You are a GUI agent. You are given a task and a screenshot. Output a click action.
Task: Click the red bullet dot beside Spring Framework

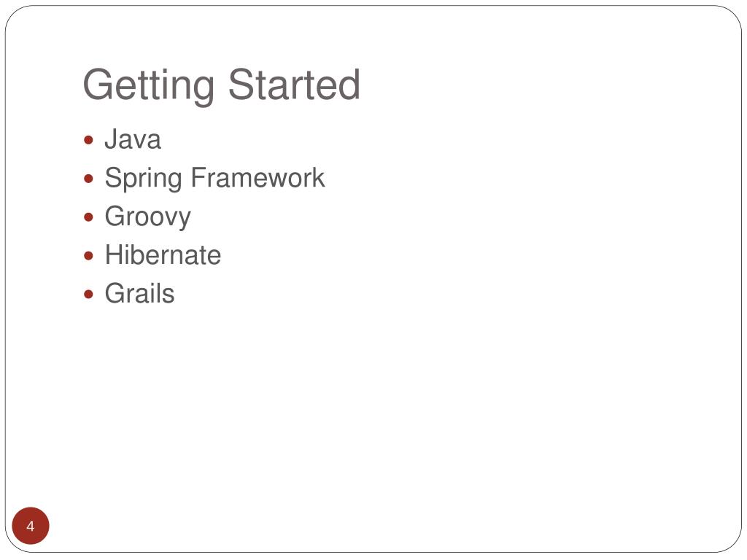coord(88,179)
